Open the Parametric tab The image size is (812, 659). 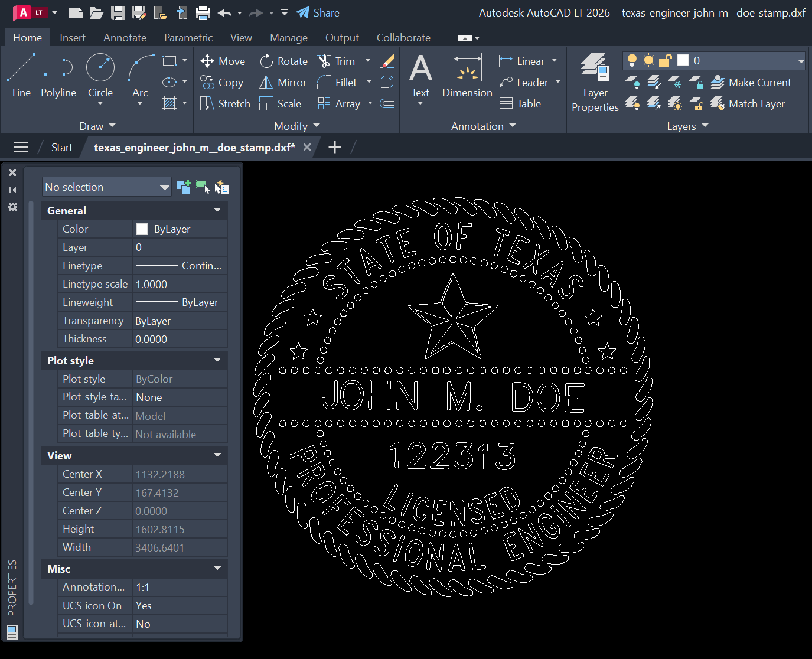point(188,37)
